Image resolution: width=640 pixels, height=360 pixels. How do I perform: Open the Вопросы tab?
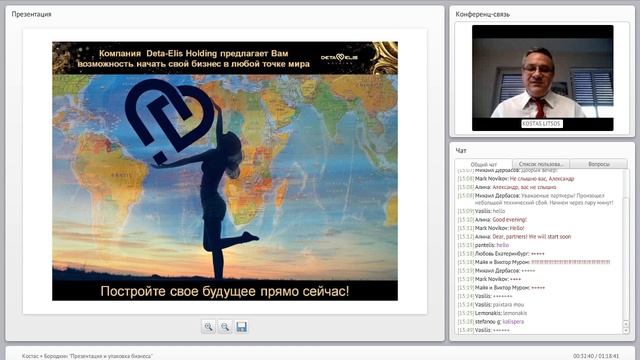[599, 164]
